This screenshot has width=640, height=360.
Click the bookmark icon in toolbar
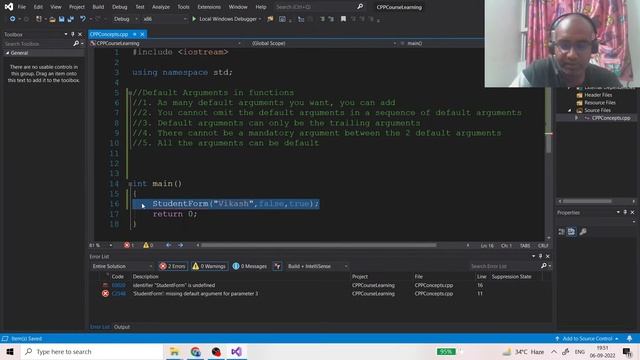[x=343, y=19]
